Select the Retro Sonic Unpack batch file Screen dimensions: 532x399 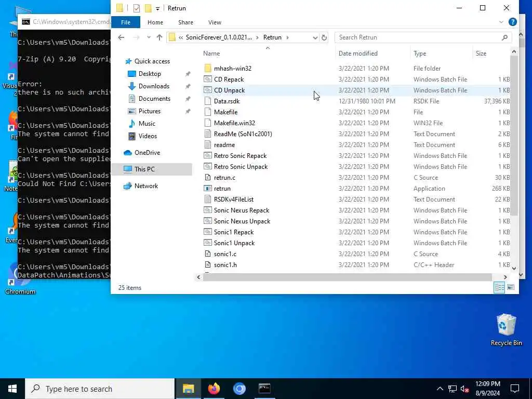pyautogui.click(x=241, y=167)
